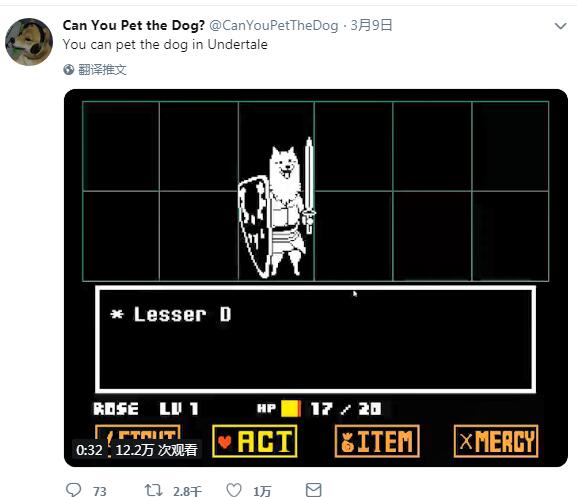Click the partially hidden FIGHT button
The image size is (577, 497).
138,432
